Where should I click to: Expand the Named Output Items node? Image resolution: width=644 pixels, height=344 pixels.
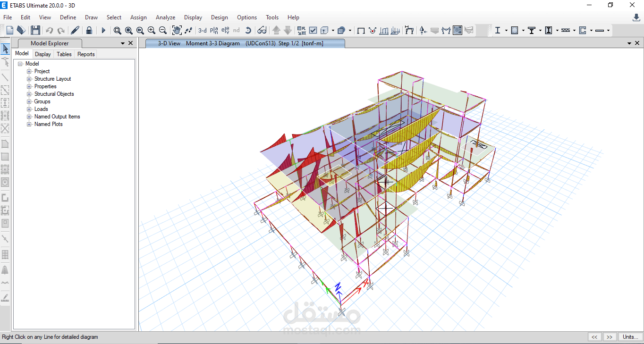coord(29,117)
